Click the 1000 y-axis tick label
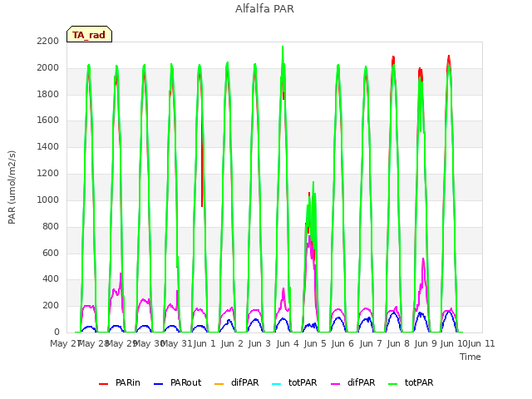The image size is (532, 399). tap(48, 199)
